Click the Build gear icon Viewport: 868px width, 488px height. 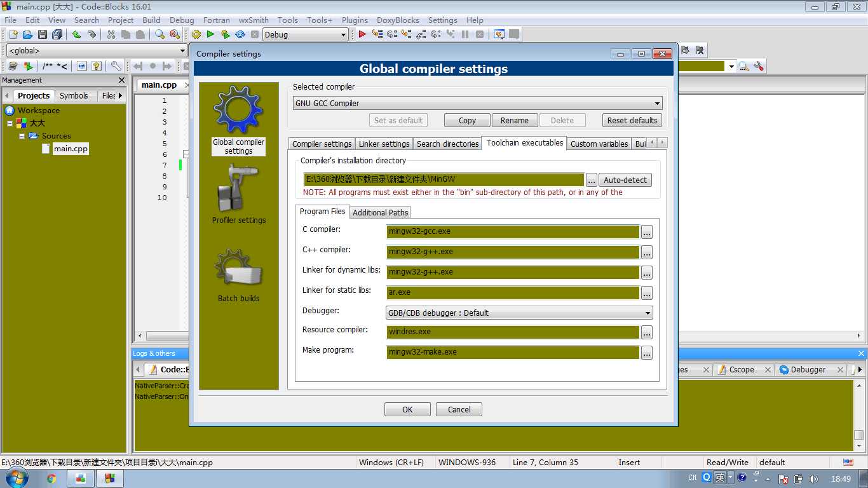pos(196,34)
